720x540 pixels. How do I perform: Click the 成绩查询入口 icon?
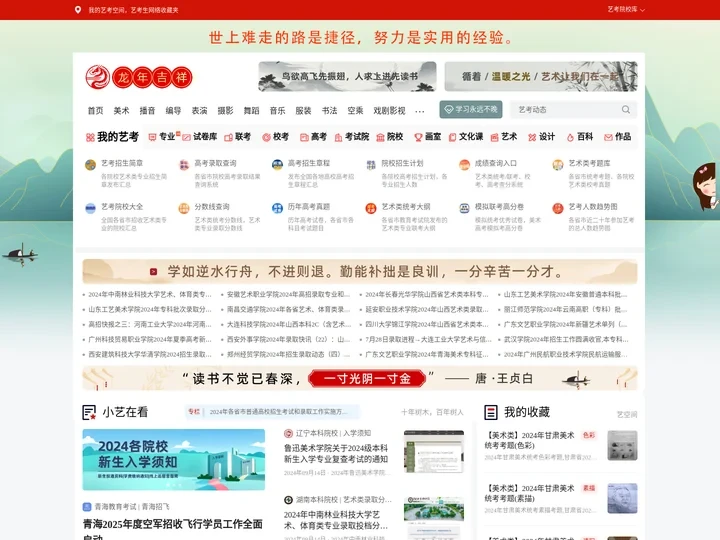pyautogui.click(x=464, y=165)
